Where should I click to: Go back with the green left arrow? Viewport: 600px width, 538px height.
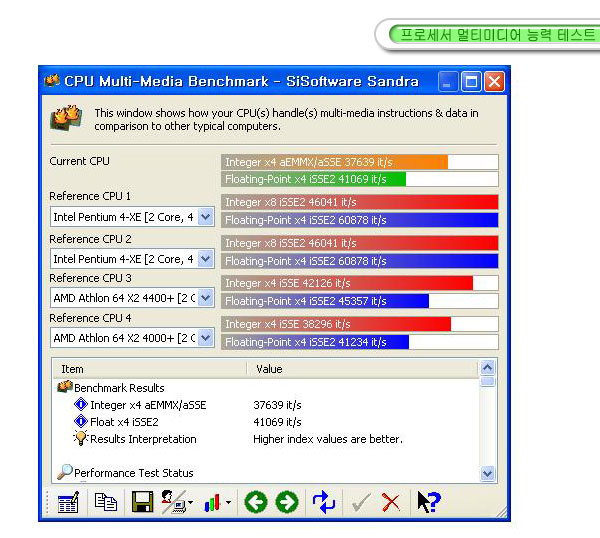(x=256, y=502)
